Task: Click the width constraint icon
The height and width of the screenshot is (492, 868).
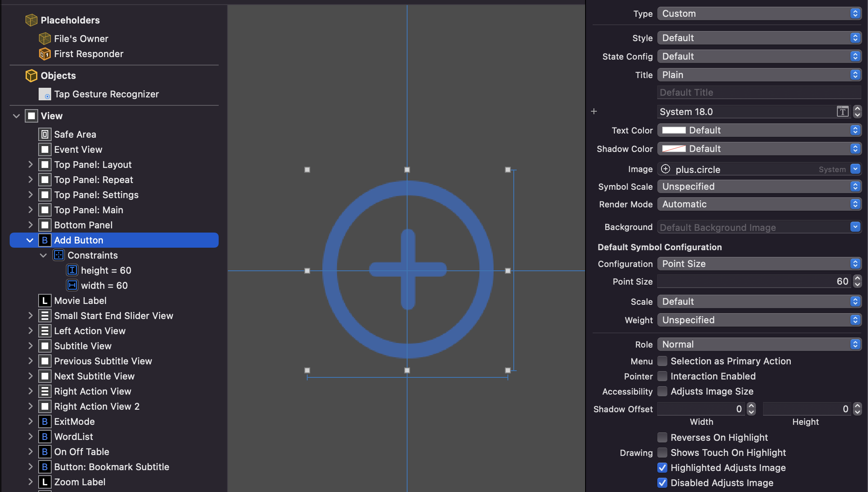Action: [72, 285]
